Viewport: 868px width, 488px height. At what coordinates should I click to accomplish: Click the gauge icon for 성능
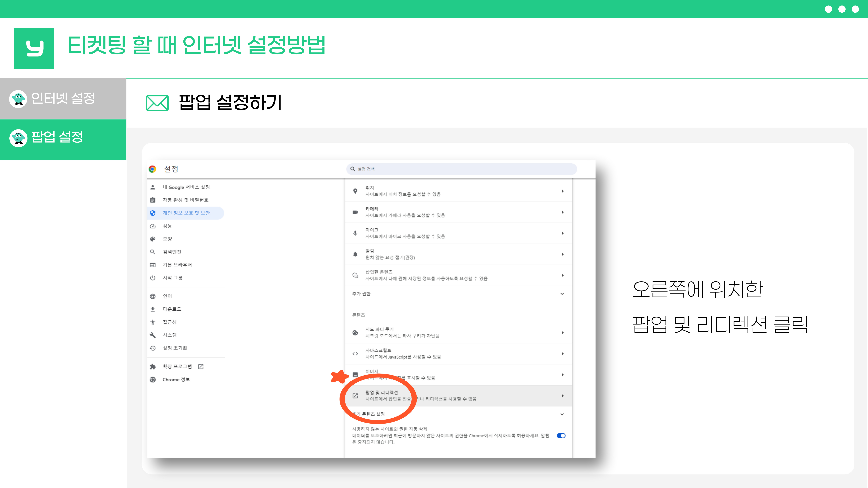[153, 226]
